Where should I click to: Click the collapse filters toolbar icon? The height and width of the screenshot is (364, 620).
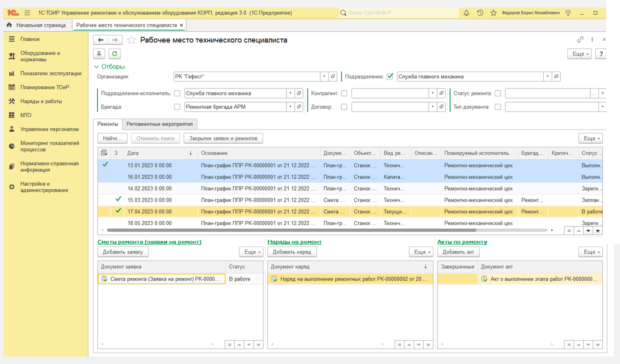pyautogui.click(x=99, y=54)
